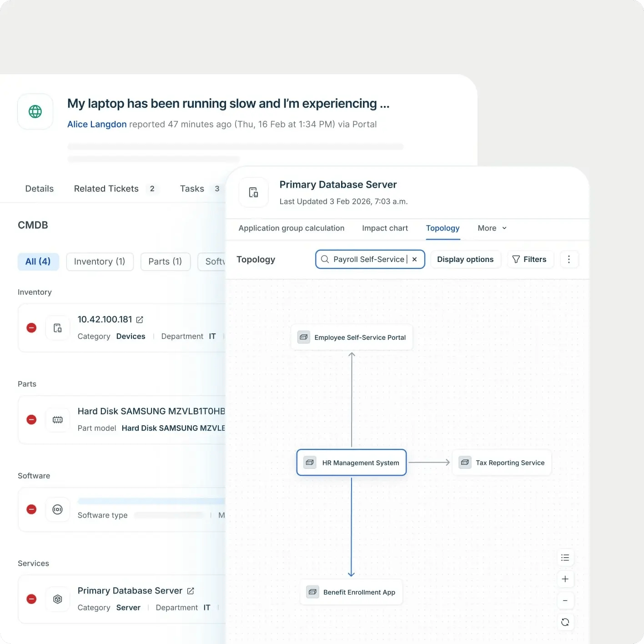Zoom in on the topology canvas
This screenshot has height=644, width=644.
[x=565, y=579]
